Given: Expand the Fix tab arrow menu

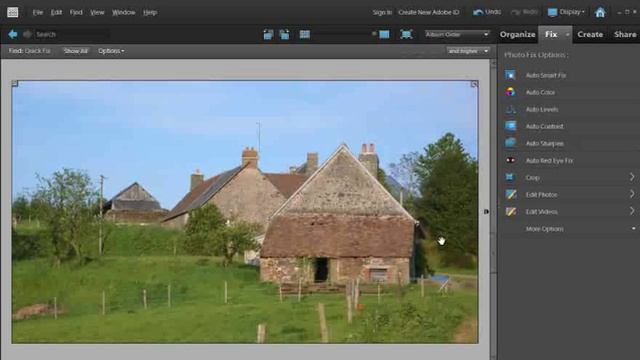Looking at the screenshot, I should (567, 35).
